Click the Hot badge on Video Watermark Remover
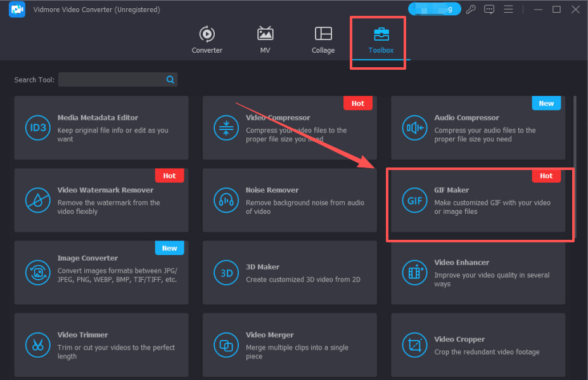 pos(170,176)
